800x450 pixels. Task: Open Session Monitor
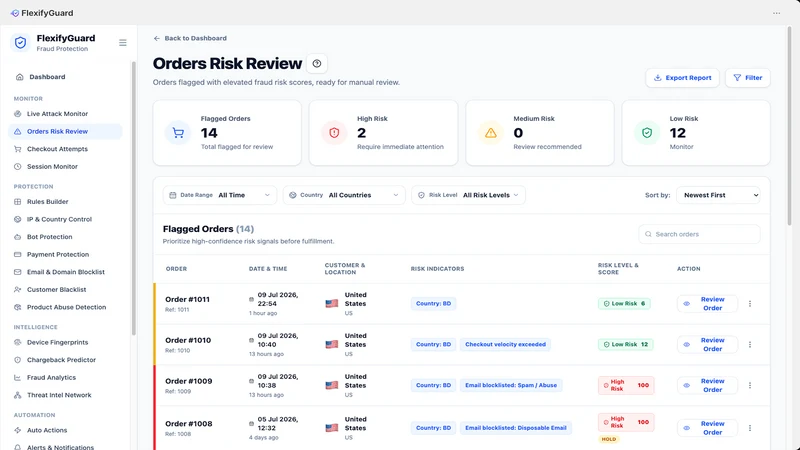click(x=65, y=167)
